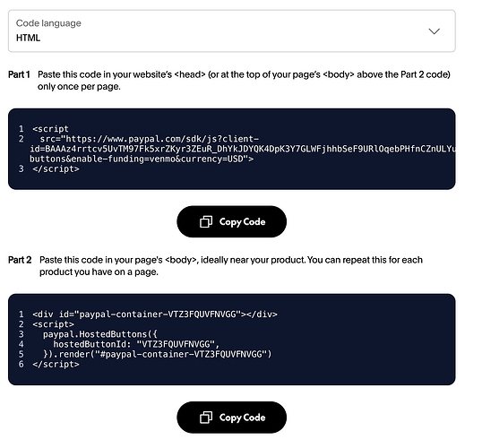The image size is (482, 448).
Task: Click the enable-funding=venmo code line
Action: pos(142,159)
